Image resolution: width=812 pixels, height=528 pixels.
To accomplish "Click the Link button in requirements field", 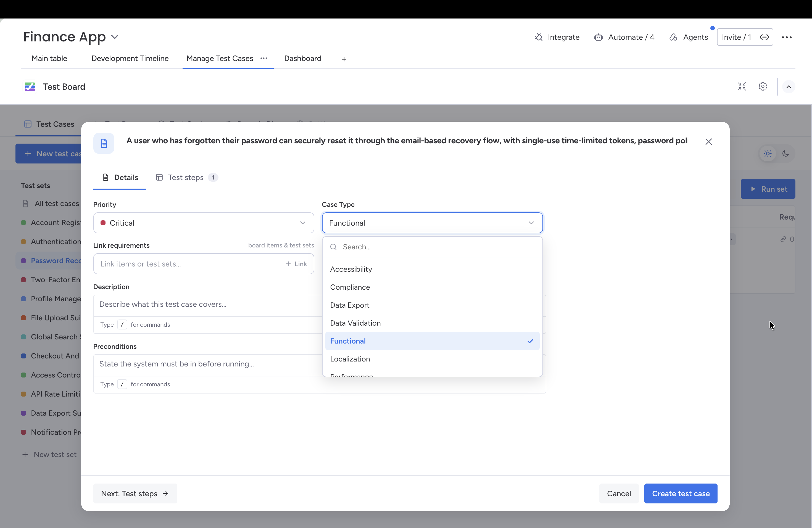I will [296, 264].
